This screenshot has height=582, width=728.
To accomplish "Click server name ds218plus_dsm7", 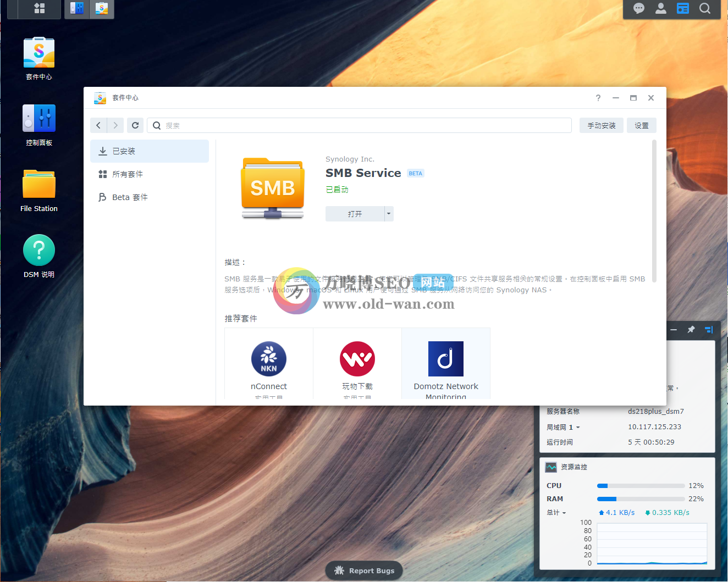I will [656, 412].
